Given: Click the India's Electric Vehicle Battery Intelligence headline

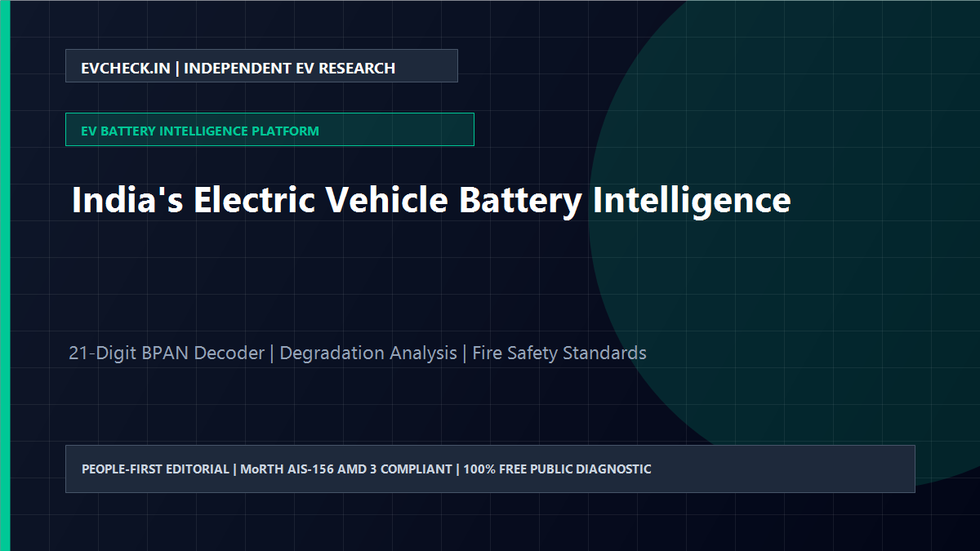Looking at the screenshot, I should [x=431, y=200].
